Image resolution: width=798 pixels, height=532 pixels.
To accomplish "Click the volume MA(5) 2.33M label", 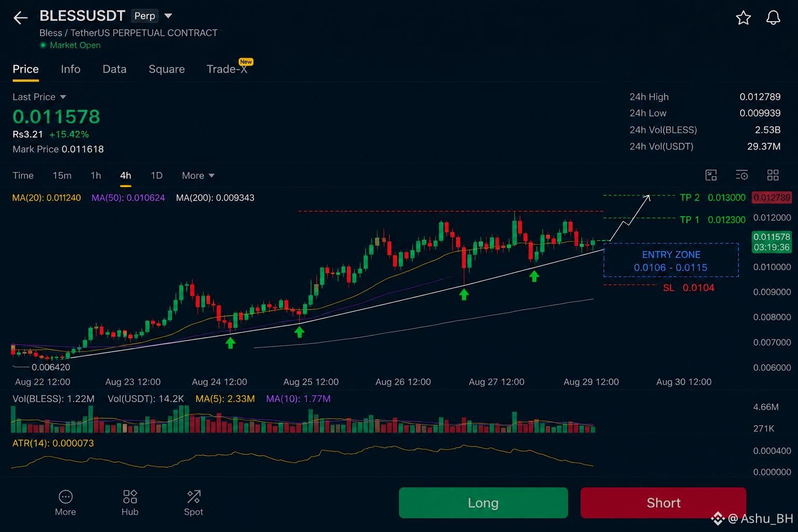I will [225, 398].
